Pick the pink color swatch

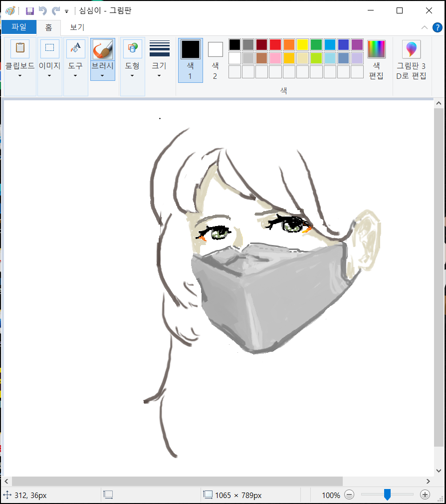click(275, 58)
